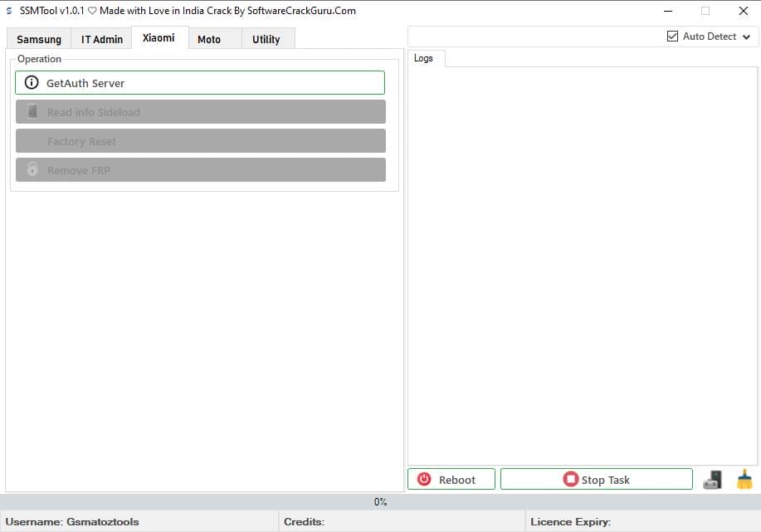Click the broom icon to clear the logs
The height and width of the screenshot is (532, 761).
(744, 479)
